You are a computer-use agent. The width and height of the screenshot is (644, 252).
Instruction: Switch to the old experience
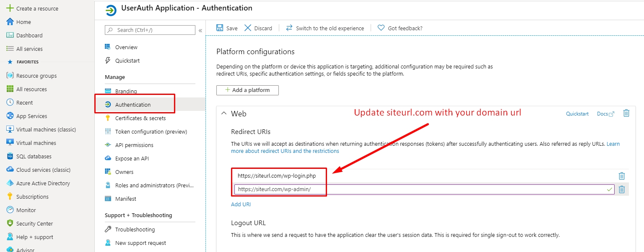(x=325, y=28)
